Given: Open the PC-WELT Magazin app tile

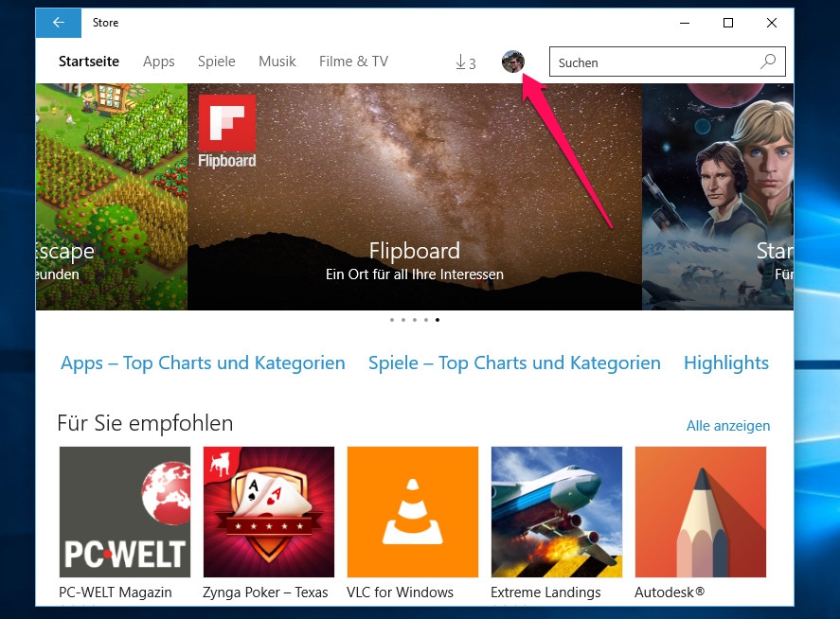Looking at the screenshot, I should (125, 512).
